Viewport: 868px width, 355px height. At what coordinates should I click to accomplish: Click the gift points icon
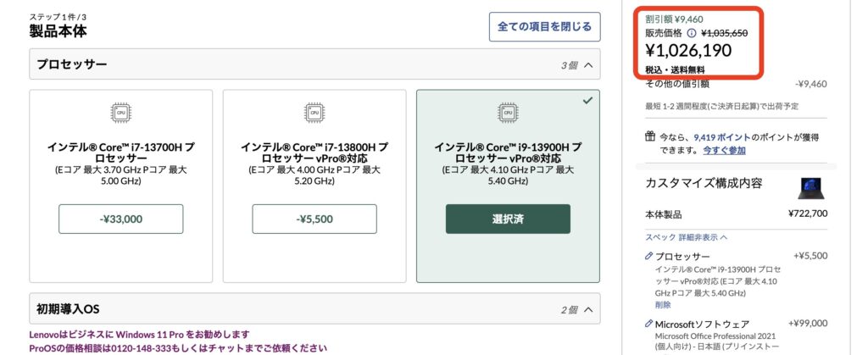(650, 136)
